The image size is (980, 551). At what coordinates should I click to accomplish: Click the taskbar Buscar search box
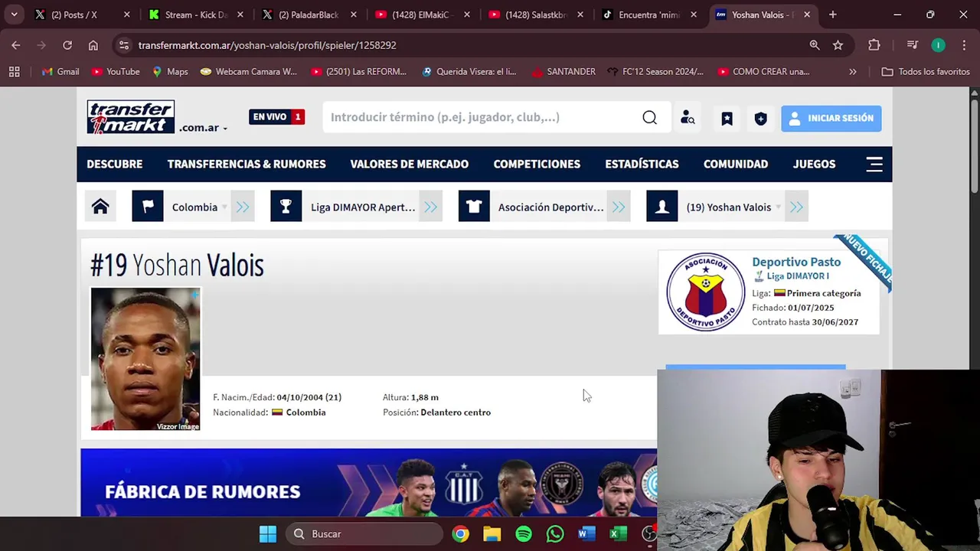point(364,534)
